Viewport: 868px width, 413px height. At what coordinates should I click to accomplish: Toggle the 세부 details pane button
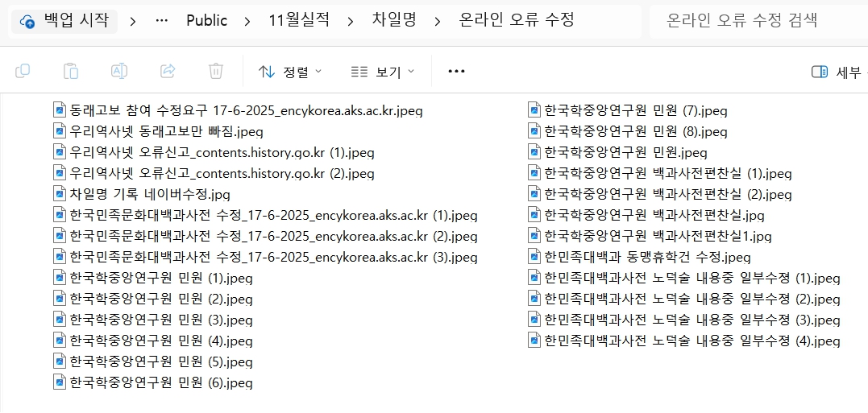pyautogui.click(x=838, y=72)
